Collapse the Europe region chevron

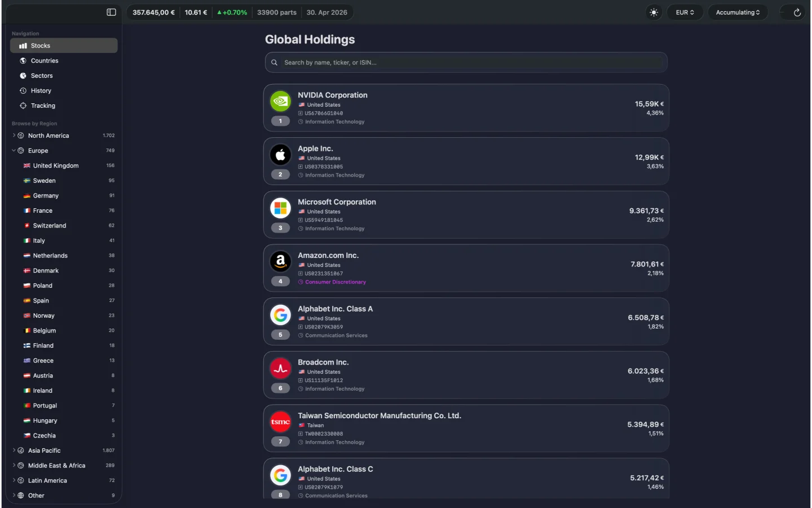[14, 151]
